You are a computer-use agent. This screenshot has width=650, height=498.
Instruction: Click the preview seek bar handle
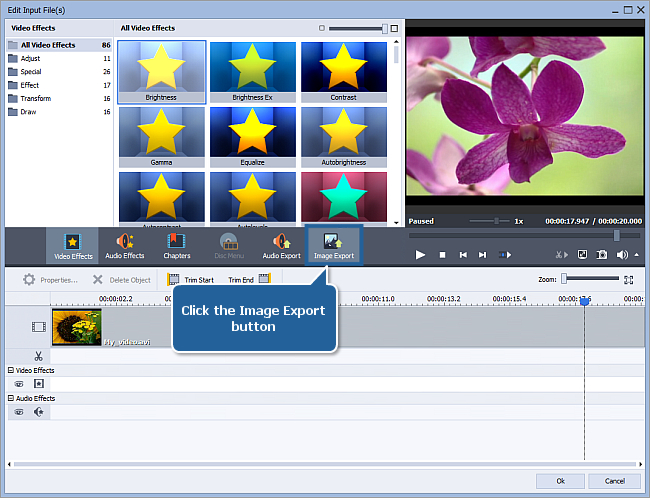pyautogui.click(x=617, y=236)
